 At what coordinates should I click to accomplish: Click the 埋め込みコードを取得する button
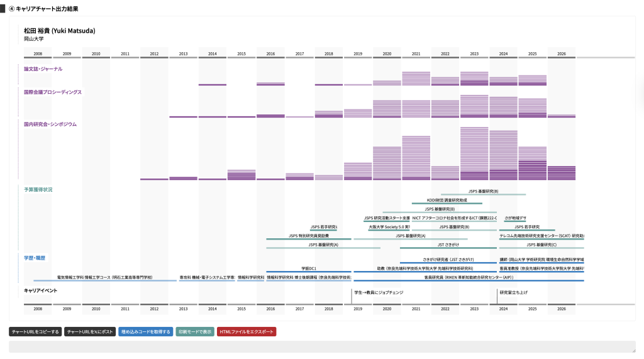pyautogui.click(x=145, y=331)
